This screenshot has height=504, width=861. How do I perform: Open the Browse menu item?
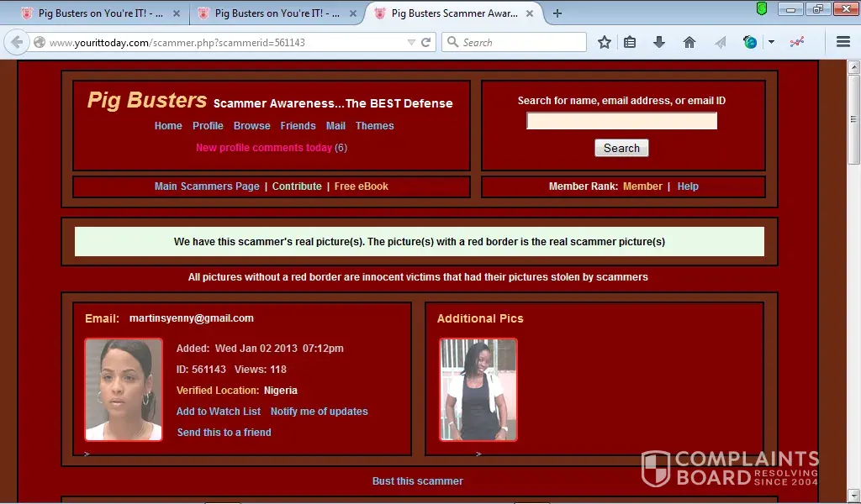pos(251,126)
